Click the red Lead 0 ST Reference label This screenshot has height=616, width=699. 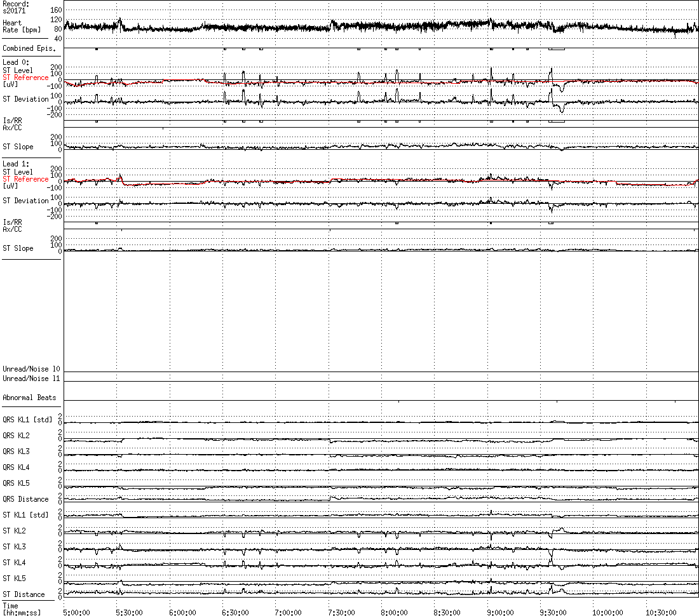pos(25,77)
